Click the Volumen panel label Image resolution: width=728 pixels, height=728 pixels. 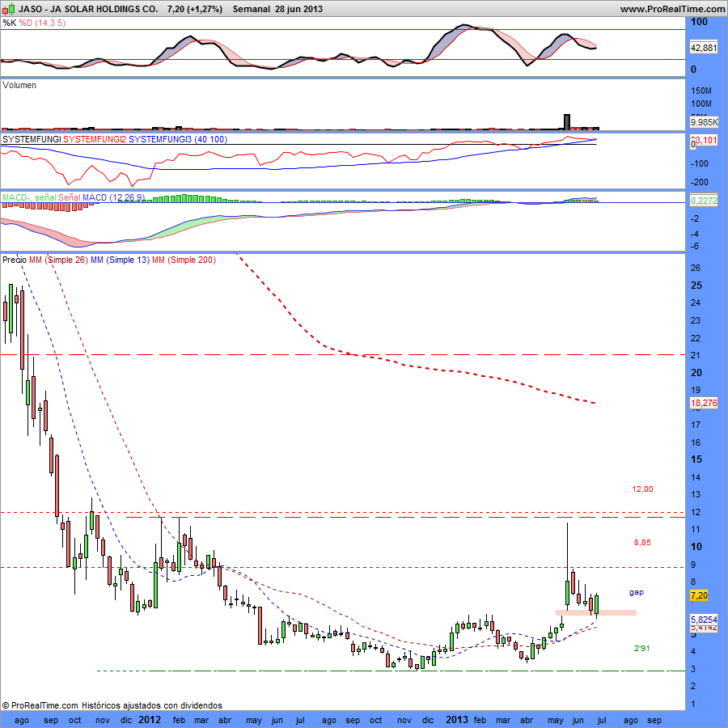click(x=19, y=85)
